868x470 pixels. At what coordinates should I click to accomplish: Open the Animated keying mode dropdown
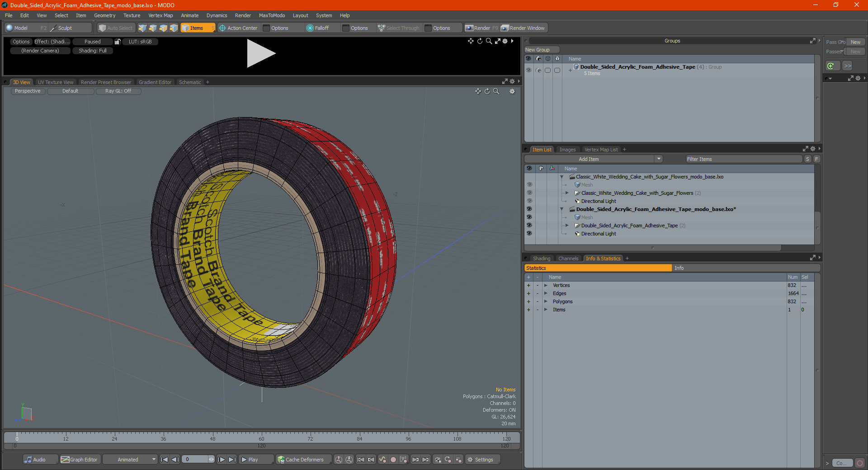pyautogui.click(x=130, y=460)
